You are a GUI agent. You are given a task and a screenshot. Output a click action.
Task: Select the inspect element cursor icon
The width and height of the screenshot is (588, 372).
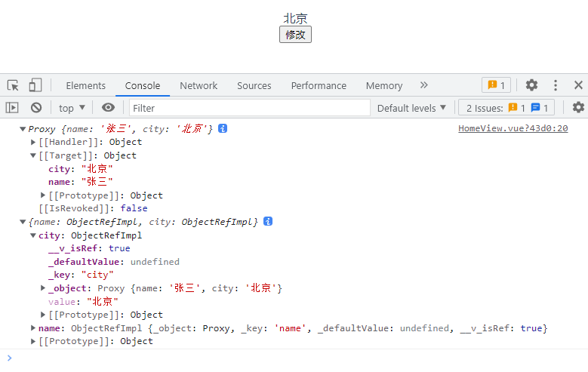(x=13, y=85)
